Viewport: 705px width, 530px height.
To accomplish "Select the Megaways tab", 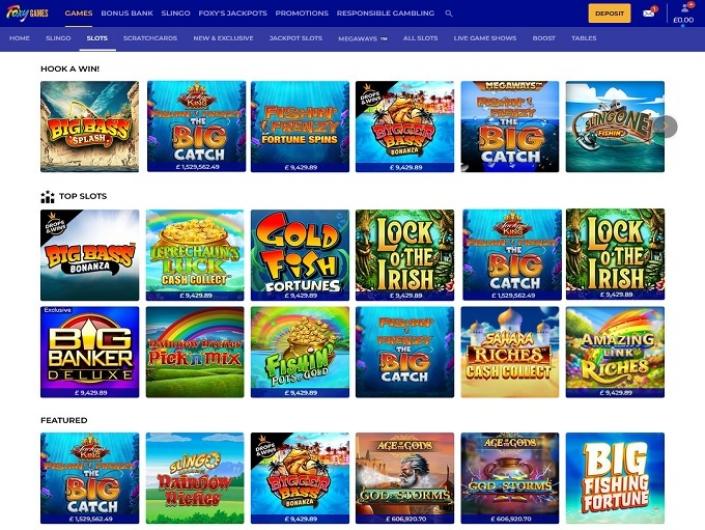I will pos(362,39).
